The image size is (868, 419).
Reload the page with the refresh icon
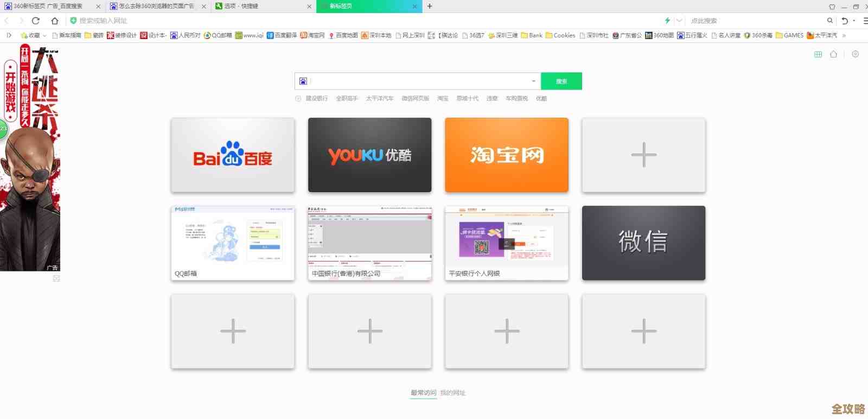[x=36, y=21]
